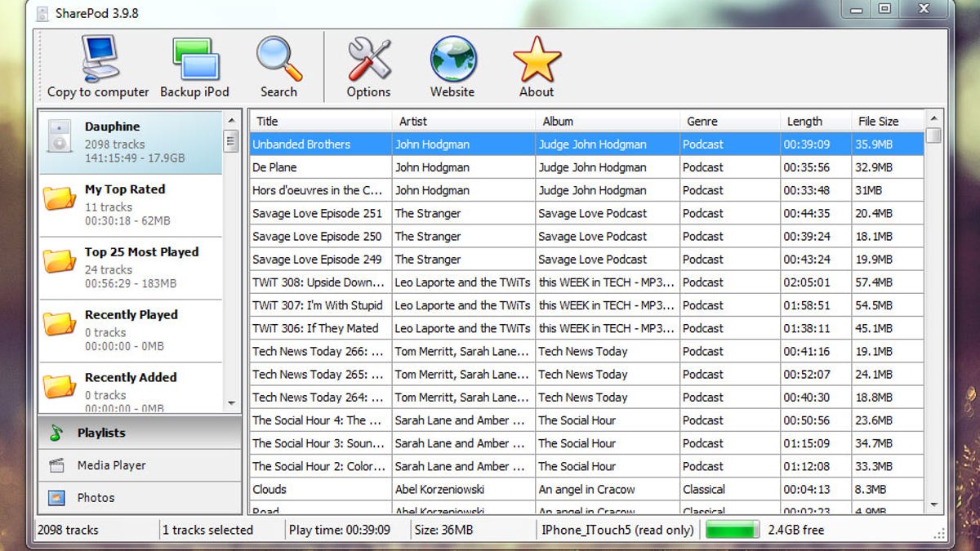Select The Social Hour 3 track
This screenshot has height=551, width=980.
[x=586, y=443]
